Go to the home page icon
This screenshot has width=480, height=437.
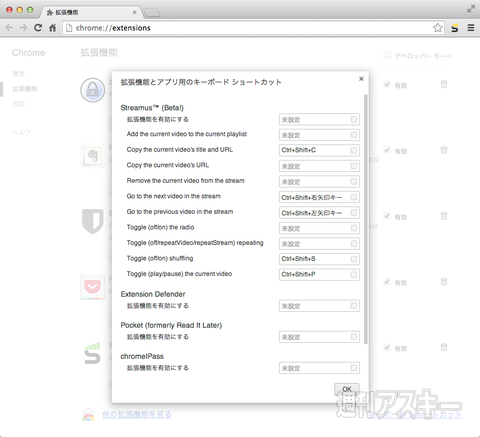53,28
